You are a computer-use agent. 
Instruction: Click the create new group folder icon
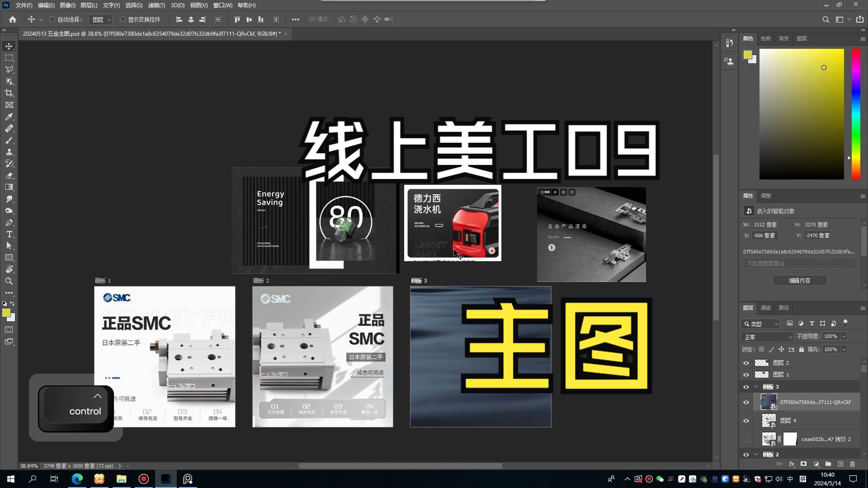click(x=828, y=464)
